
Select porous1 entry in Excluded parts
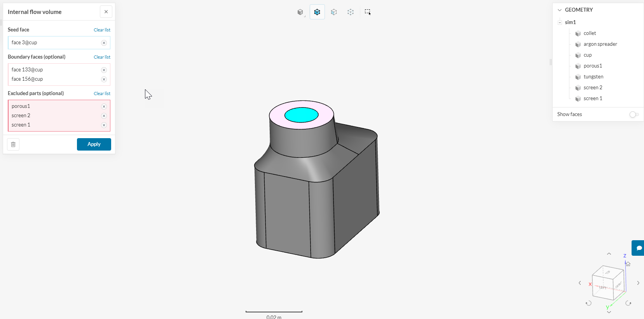(21, 106)
